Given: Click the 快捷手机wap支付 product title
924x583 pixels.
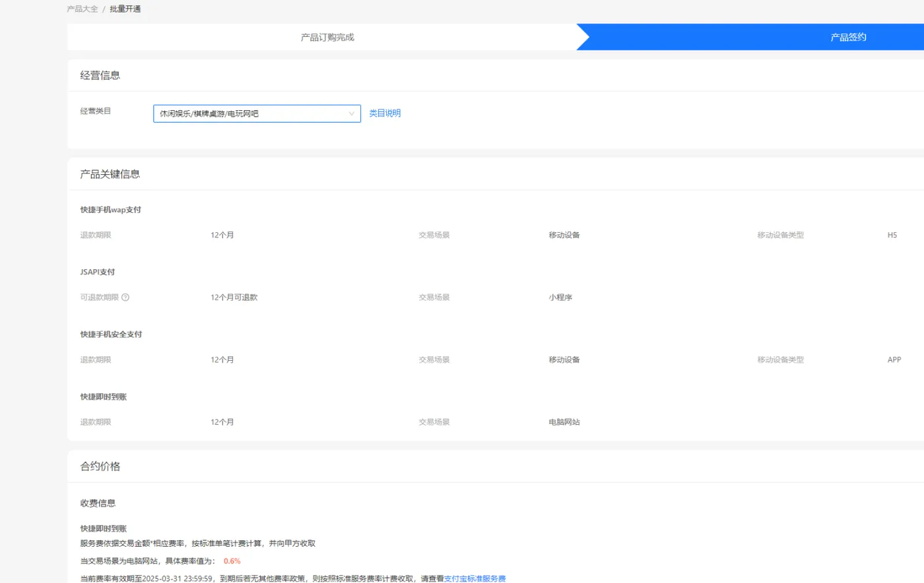Looking at the screenshot, I should tap(111, 210).
